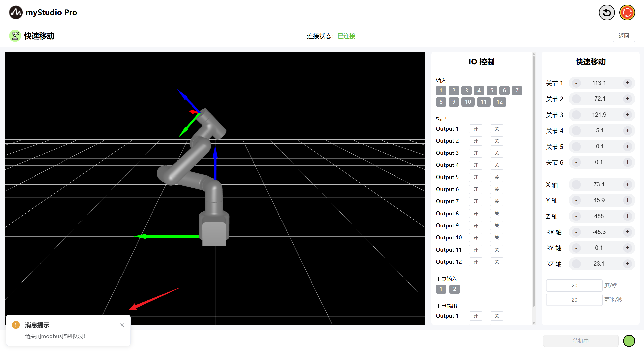Viewport: 644px width, 352px height.
Task: Increase 关节 4 with plus button
Action: click(x=628, y=130)
